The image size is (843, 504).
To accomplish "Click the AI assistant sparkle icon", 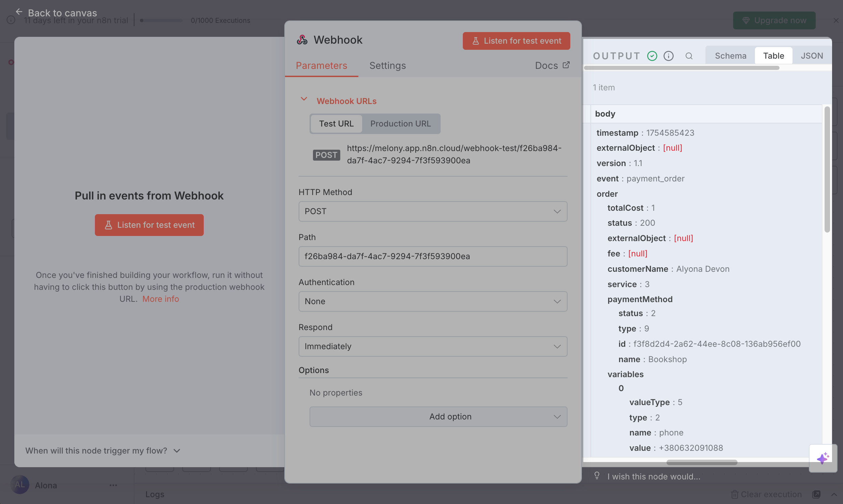I will (823, 458).
